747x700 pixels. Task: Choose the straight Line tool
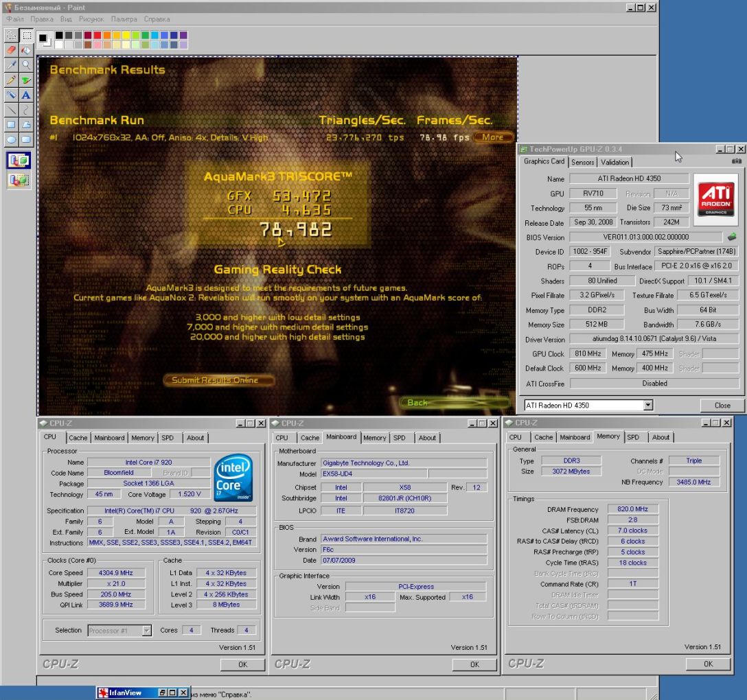point(12,110)
